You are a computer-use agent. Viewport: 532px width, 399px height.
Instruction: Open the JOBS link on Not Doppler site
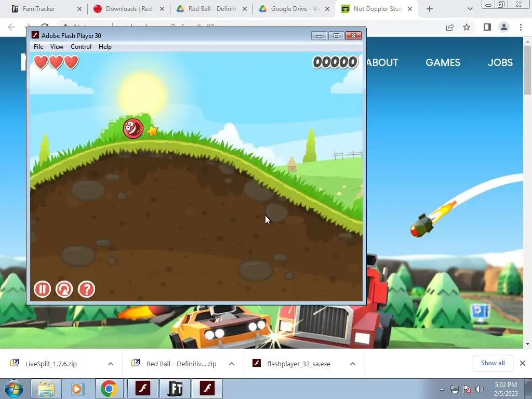pyautogui.click(x=500, y=62)
